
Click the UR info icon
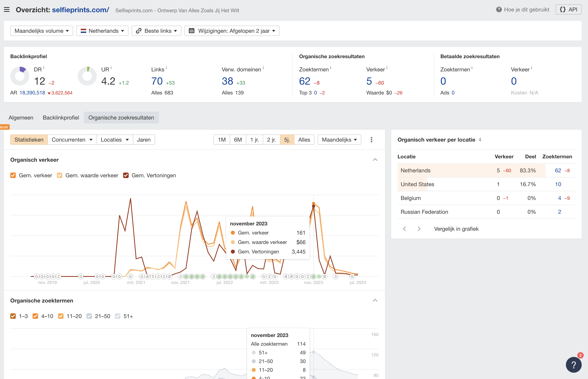click(x=111, y=67)
